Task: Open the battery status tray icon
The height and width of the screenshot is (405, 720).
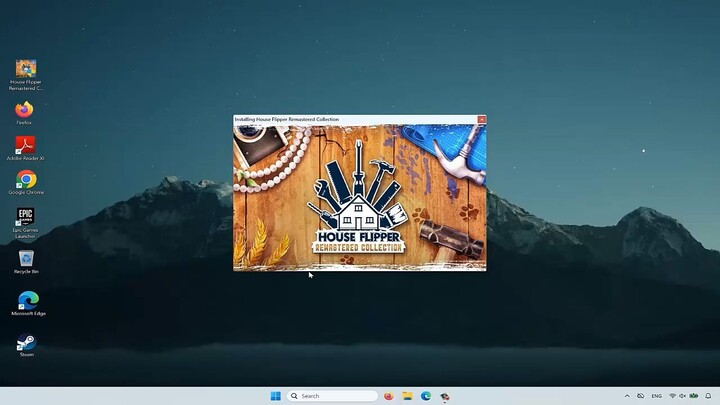Action: pos(694,396)
